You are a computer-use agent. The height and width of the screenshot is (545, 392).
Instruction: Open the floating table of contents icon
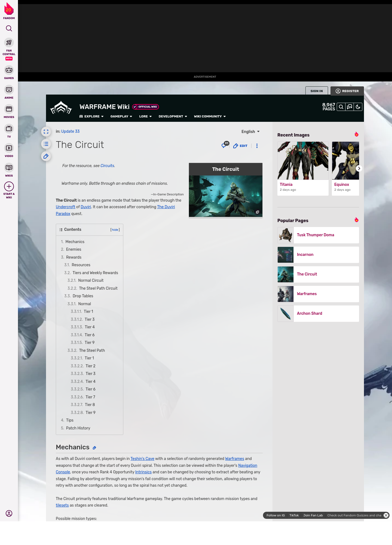46,144
